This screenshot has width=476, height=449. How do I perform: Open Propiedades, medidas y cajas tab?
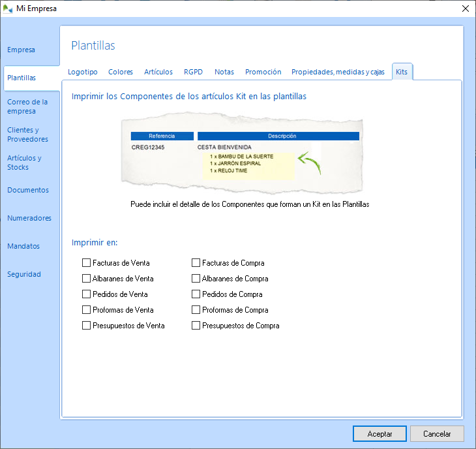point(338,72)
